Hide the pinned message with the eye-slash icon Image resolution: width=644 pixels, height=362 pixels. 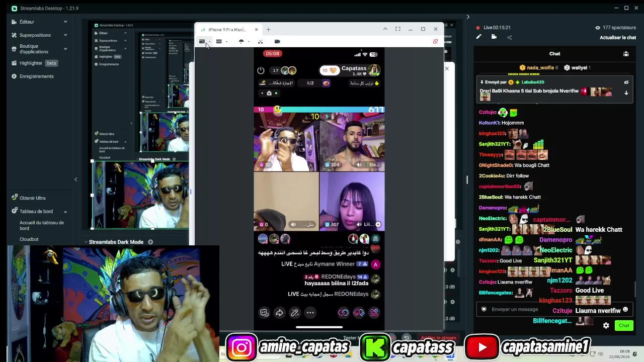[626, 82]
